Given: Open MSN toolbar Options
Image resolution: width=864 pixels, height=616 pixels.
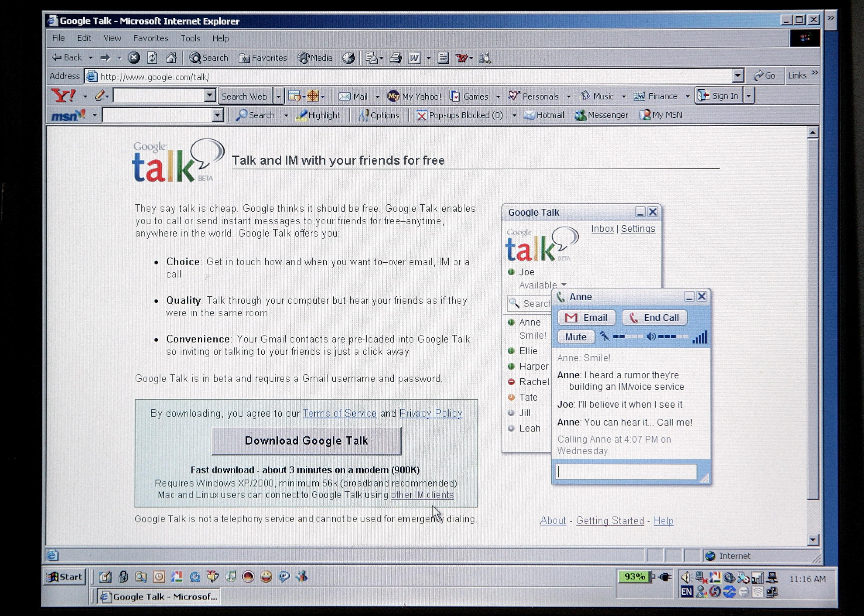Looking at the screenshot, I should point(378,115).
